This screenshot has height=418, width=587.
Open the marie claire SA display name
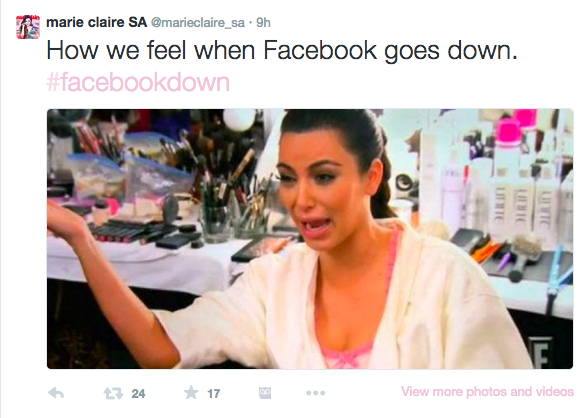tap(97, 22)
